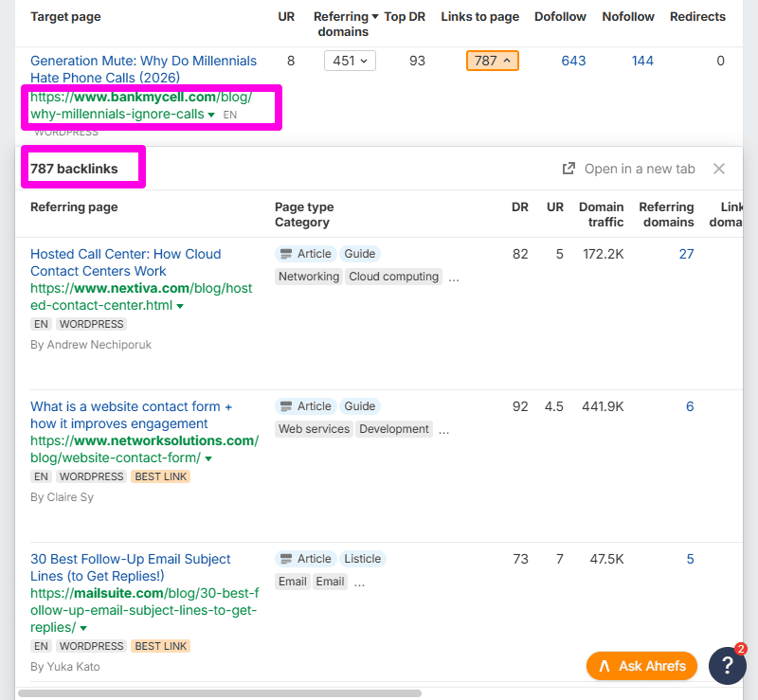Click 144 nofollow links count

[x=642, y=61]
